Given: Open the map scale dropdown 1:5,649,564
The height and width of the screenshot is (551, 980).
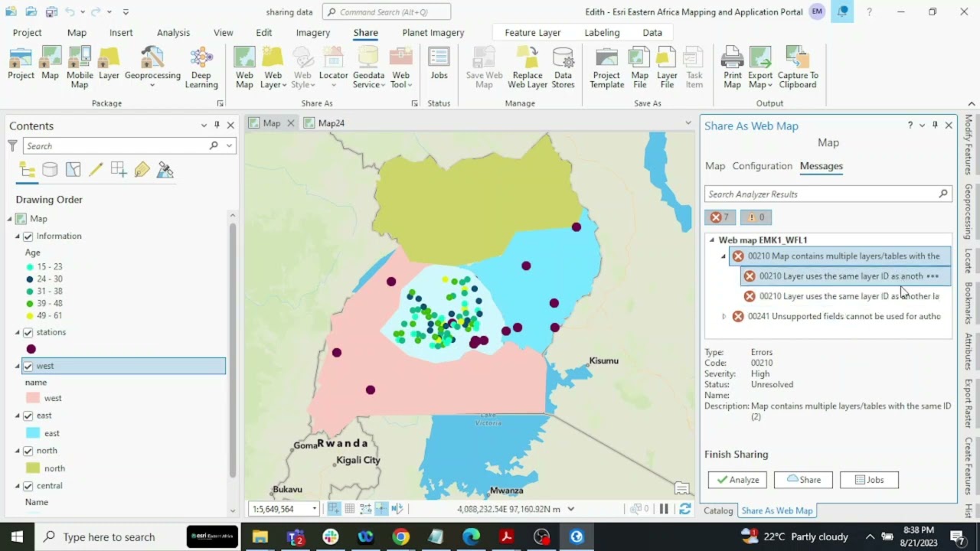Looking at the screenshot, I should (314, 509).
